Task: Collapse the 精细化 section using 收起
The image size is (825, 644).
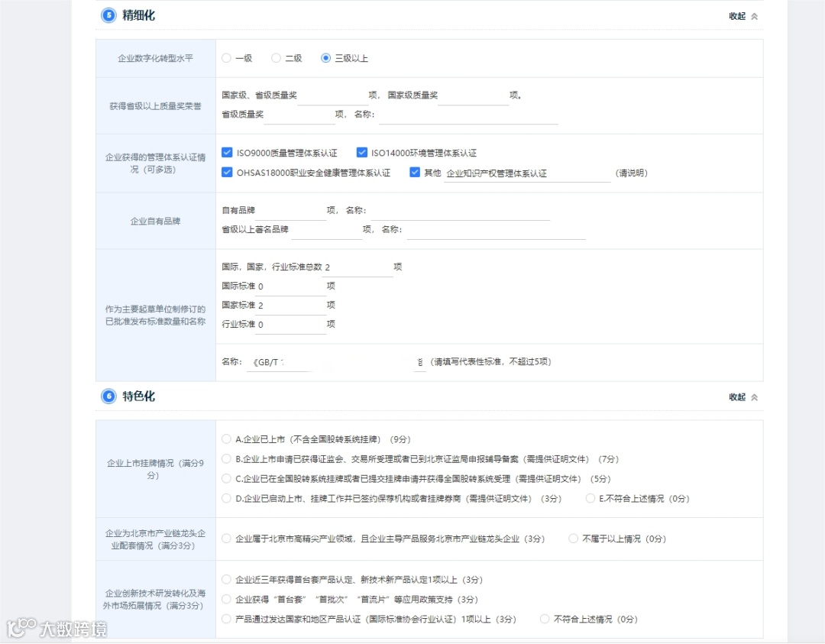Action: point(743,16)
